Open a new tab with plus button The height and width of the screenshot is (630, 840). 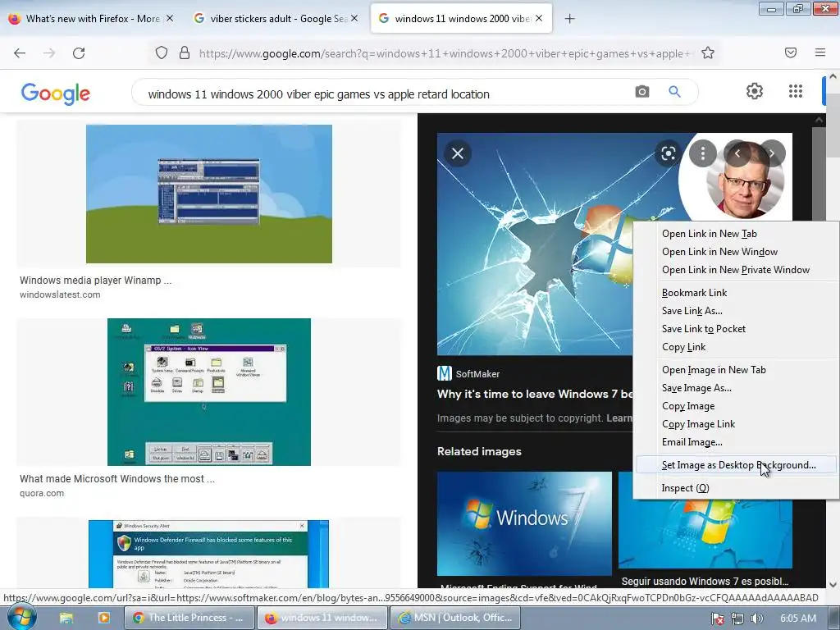tap(569, 19)
